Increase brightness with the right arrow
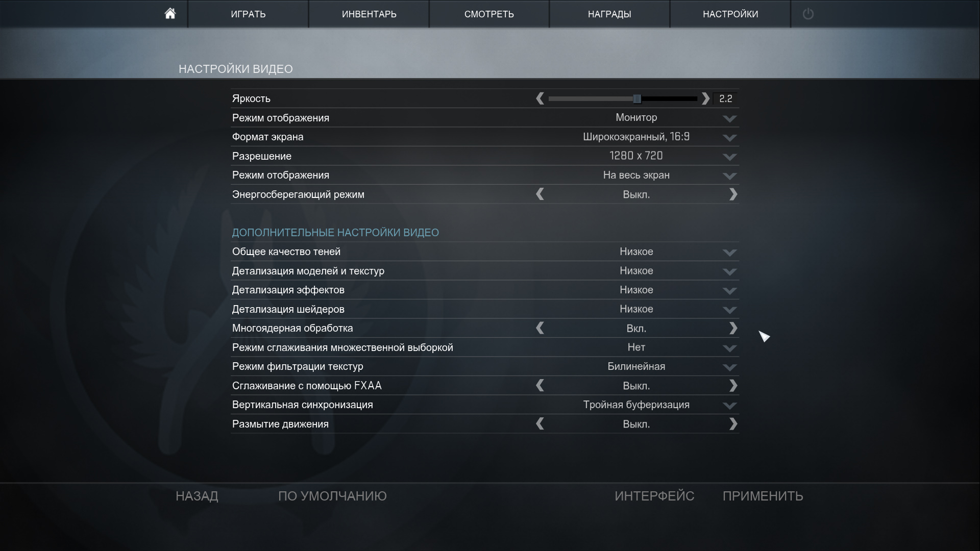This screenshot has width=980, height=551. point(705,98)
